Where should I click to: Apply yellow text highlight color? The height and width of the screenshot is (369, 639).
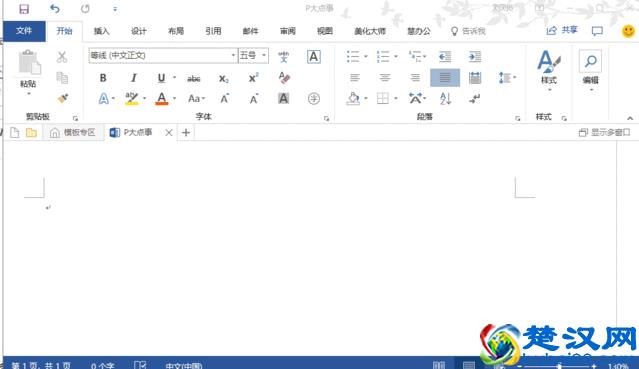[132, 99]
